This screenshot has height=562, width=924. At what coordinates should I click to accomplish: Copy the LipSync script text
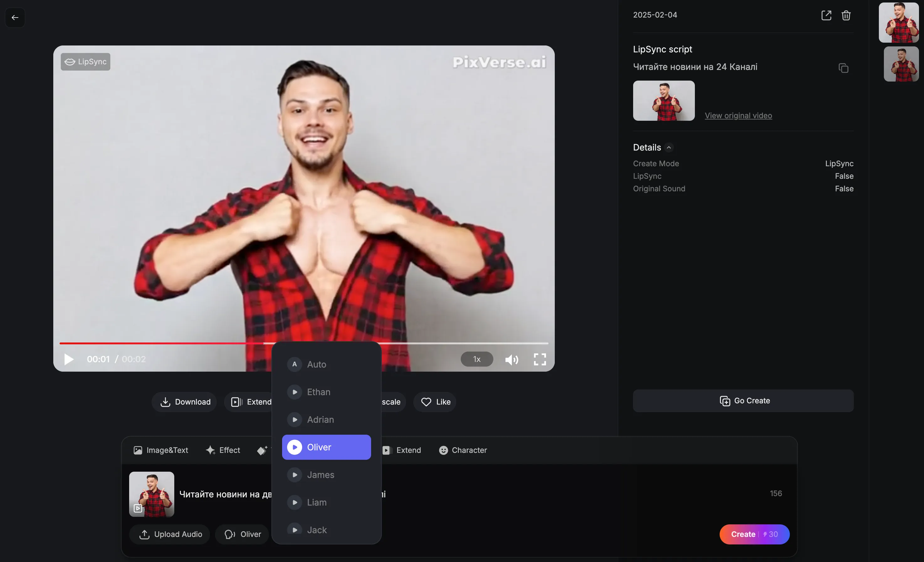843,68
